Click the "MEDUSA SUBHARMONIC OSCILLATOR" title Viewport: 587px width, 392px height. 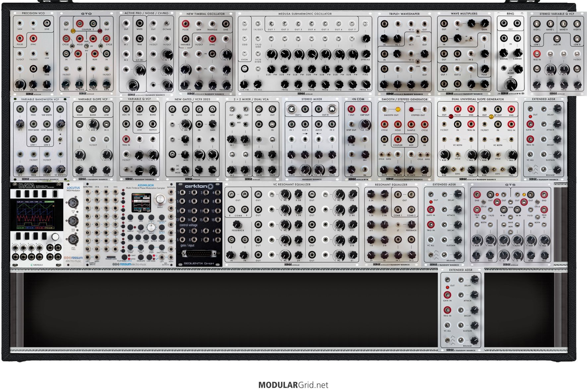click(305, 14)
